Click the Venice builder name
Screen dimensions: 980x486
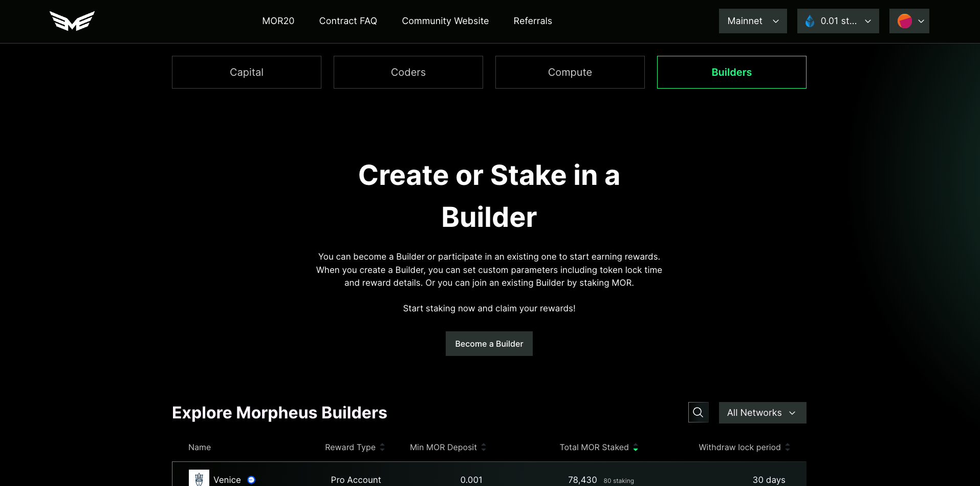point(227,480)
